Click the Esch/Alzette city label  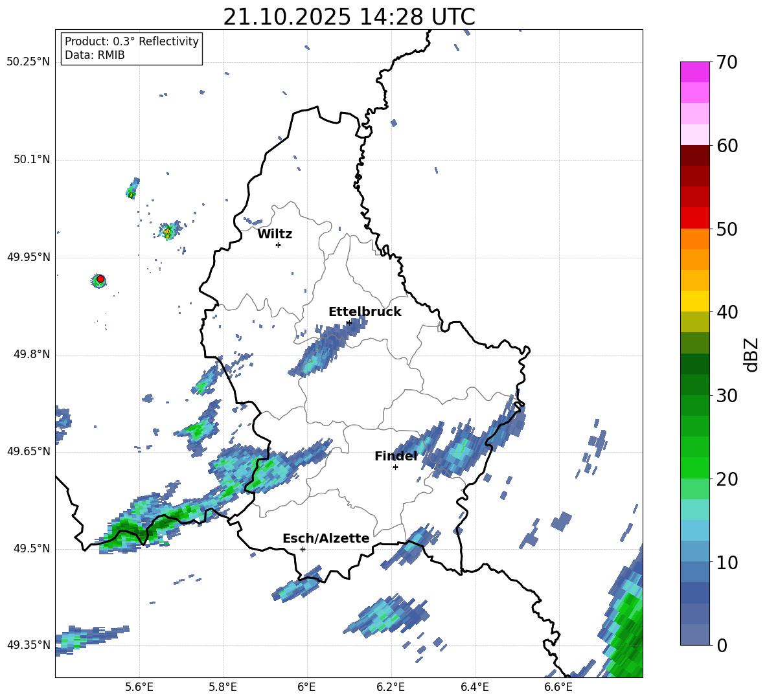pyautogui.click(x=326, y=538)
